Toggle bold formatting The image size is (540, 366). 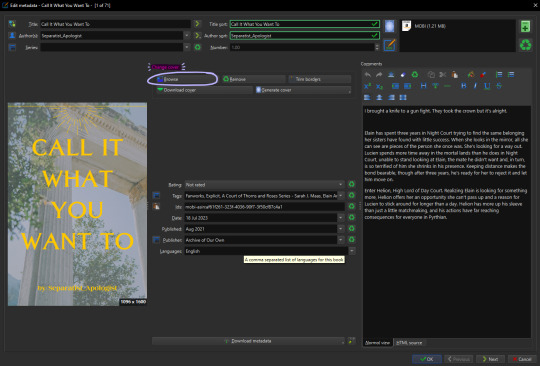[x=464, y=86]
